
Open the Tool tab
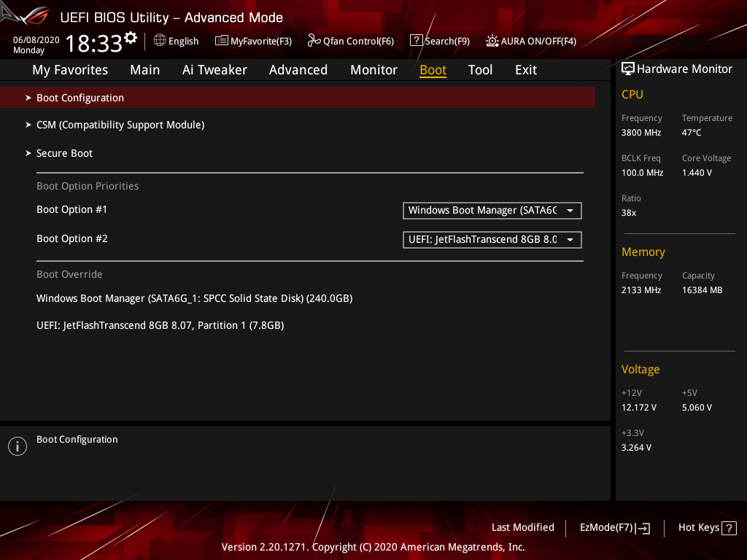[x=480, y=70]
